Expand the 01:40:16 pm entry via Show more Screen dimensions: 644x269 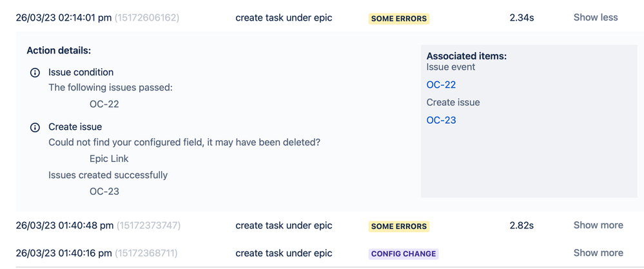click(598, 253)
